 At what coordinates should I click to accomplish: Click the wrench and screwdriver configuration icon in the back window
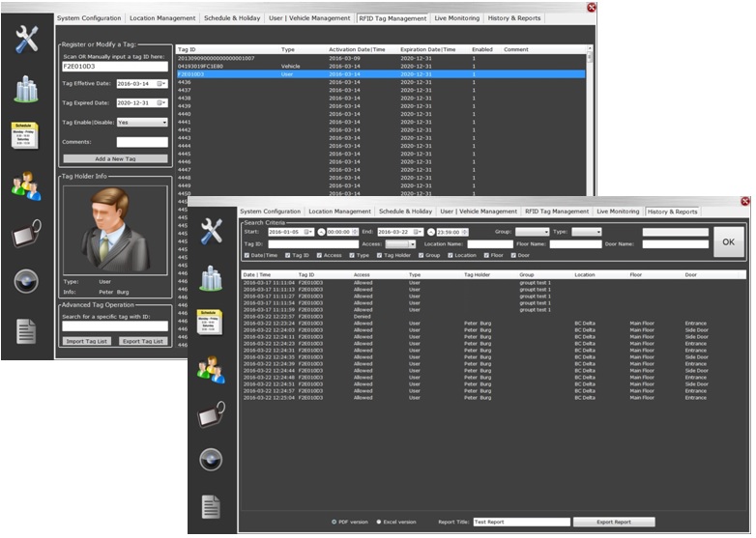27,38
